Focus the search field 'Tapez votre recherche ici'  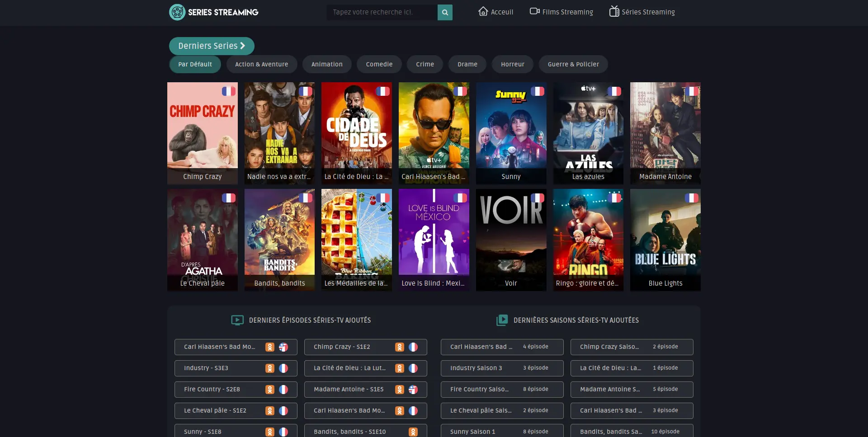tap(382, 12)
